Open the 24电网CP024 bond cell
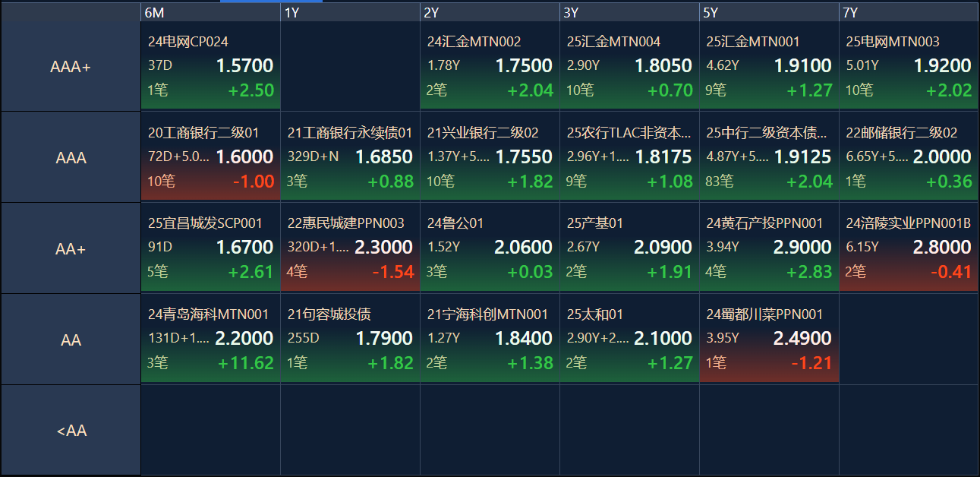The image size is (980, 477). 210,65
